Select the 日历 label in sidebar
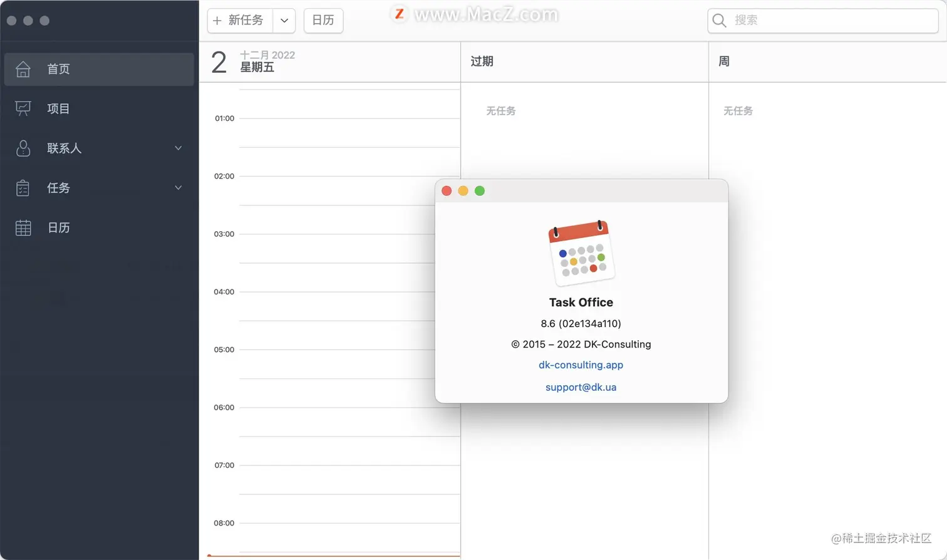 [58, 228]
